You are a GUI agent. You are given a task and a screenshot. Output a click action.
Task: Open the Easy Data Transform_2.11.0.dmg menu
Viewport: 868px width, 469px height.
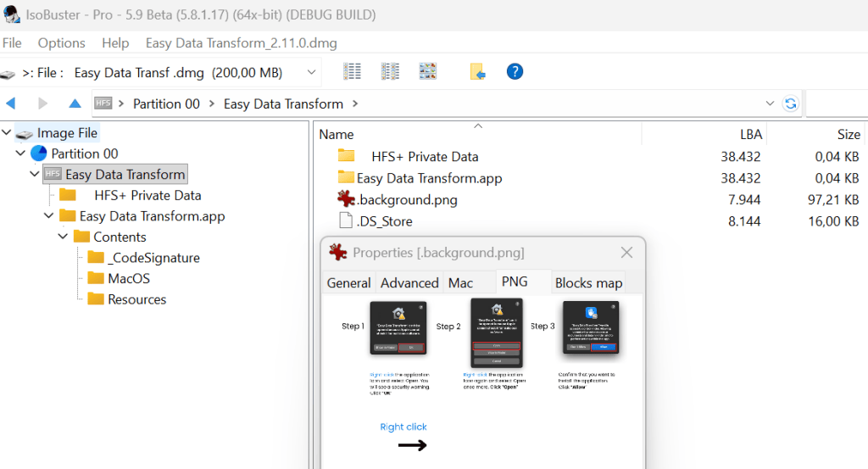coord(241,43)
